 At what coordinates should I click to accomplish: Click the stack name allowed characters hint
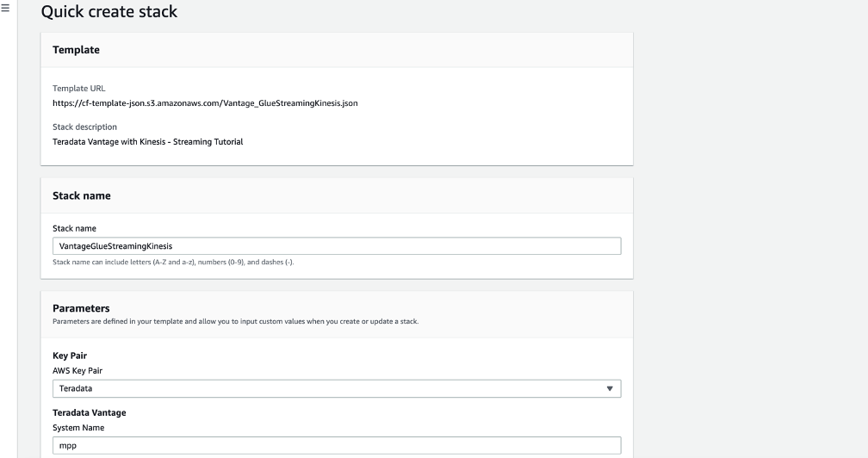tap(173, 262)
